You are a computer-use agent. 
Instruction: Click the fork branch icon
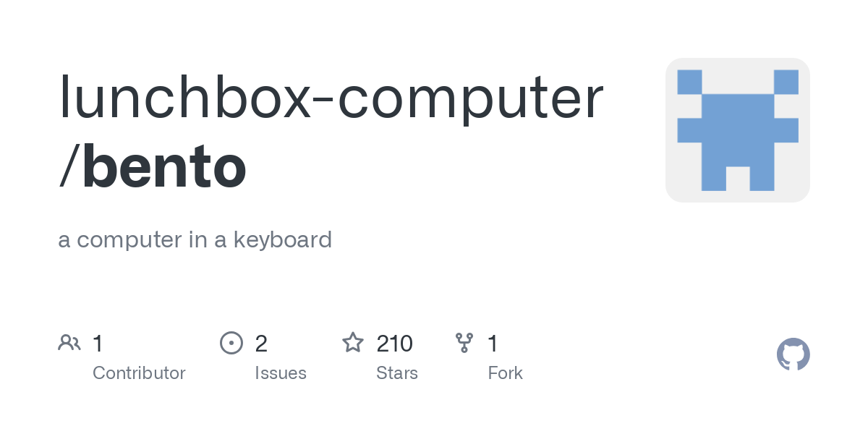[464, 343]
